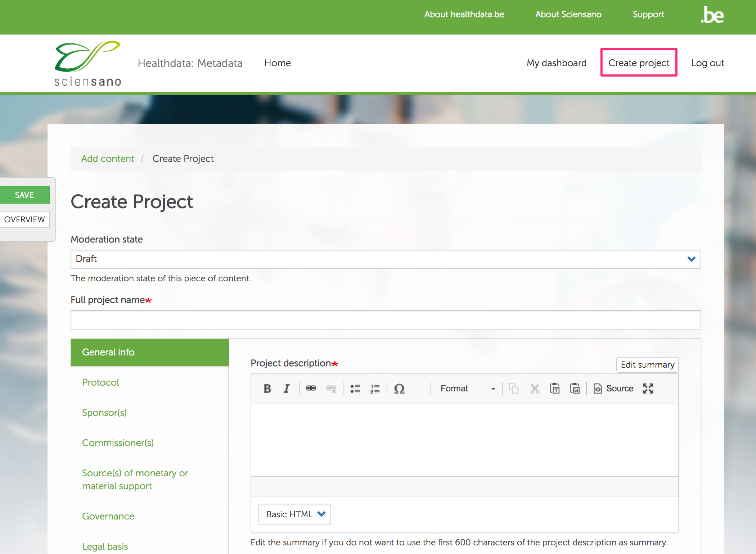The width and height of the screenshot is (756, 554).
Task: Insert a bulleted list
Action: [x=355, y=389]
